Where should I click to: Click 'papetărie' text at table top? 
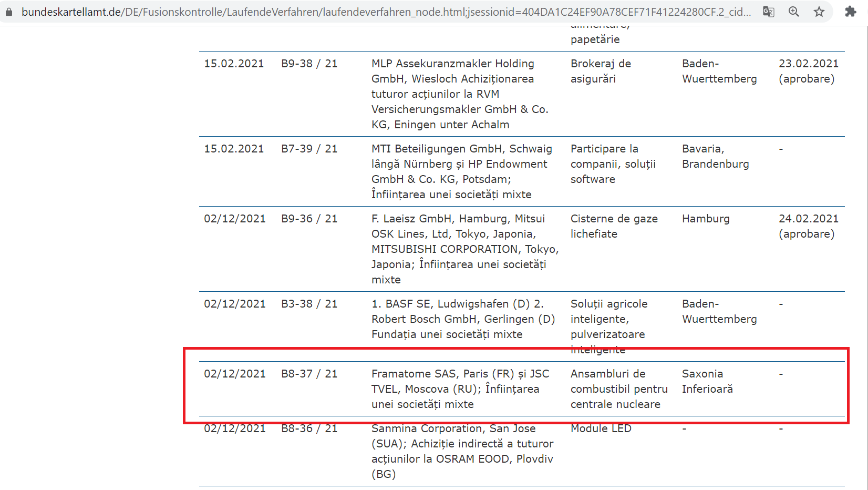pos(595,39)
